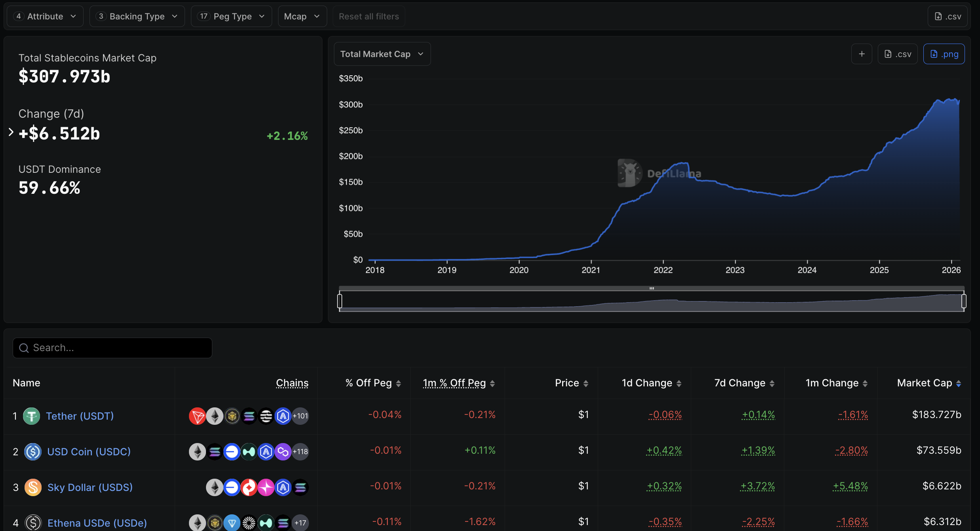The width and height of the screenshot is (980, 531).
Task: Click the Solana chain icon in Sky Dollar row
Action: [300, 487]
